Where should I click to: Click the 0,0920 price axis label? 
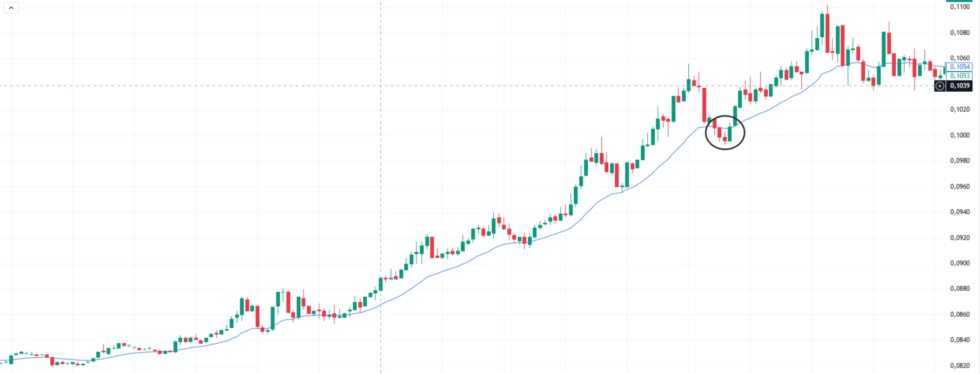(959, 238)
